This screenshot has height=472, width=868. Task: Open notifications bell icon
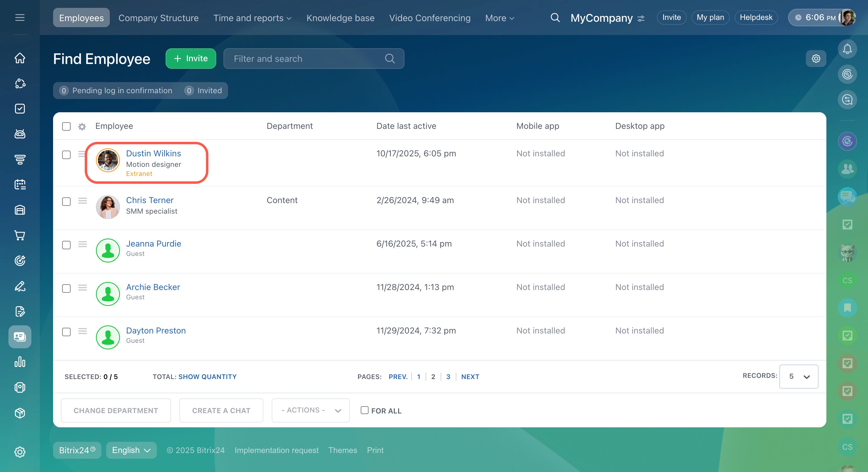[847, 49]
